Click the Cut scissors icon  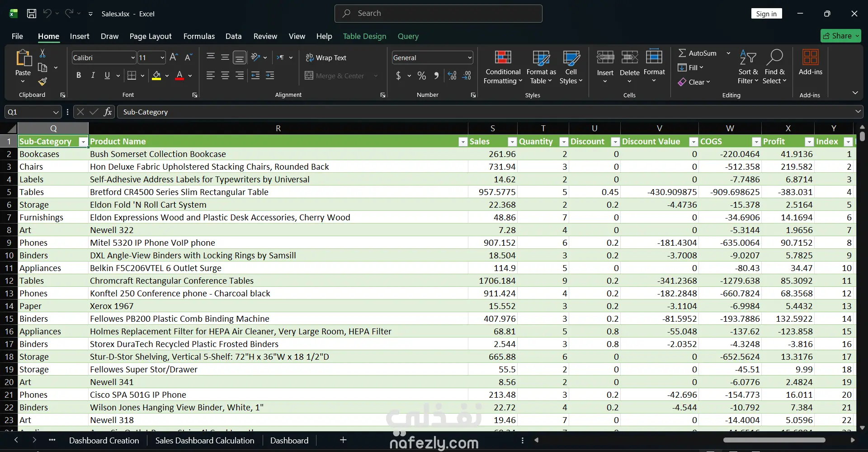[42, 53]
